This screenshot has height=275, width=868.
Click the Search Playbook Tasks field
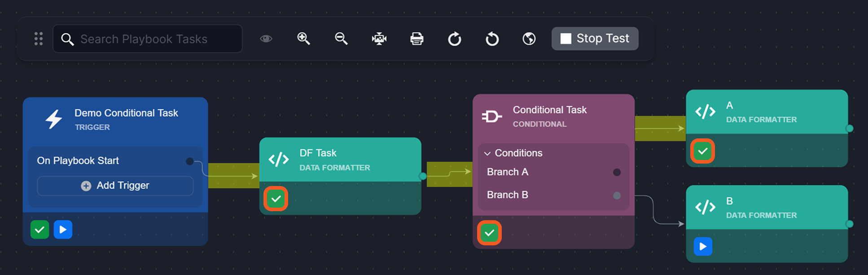coord(153,39)
